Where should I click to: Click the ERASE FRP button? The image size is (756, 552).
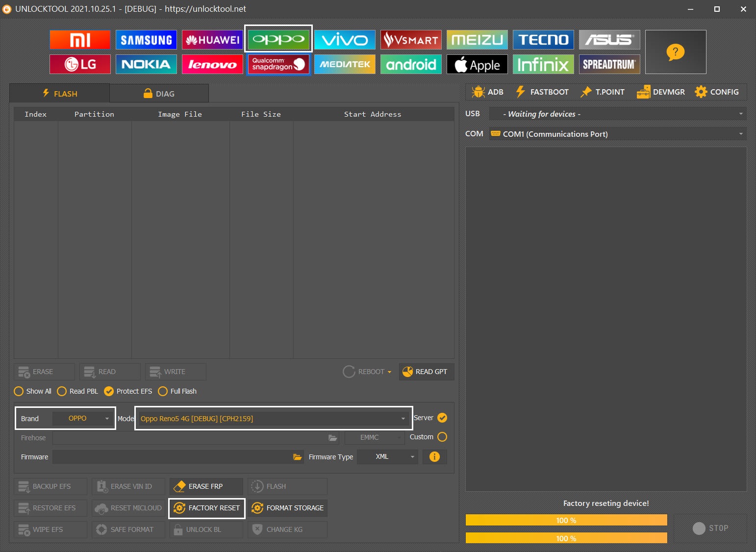(x=206, y=486)
